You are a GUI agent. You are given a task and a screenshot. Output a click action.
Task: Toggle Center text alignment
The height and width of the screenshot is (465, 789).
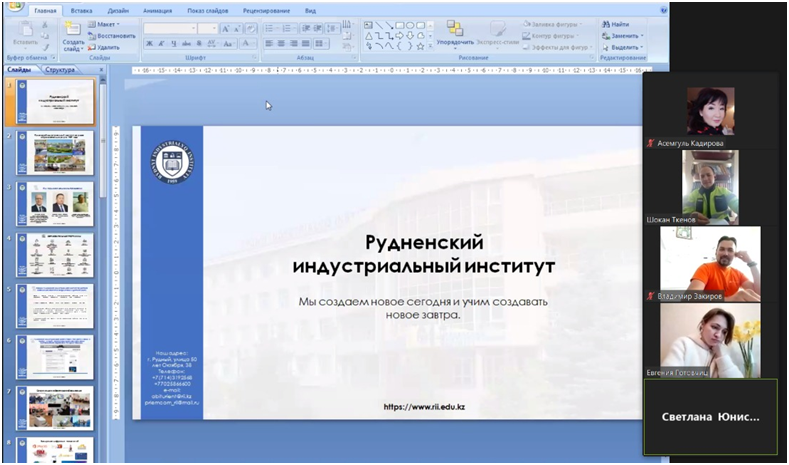click(281, 44)
